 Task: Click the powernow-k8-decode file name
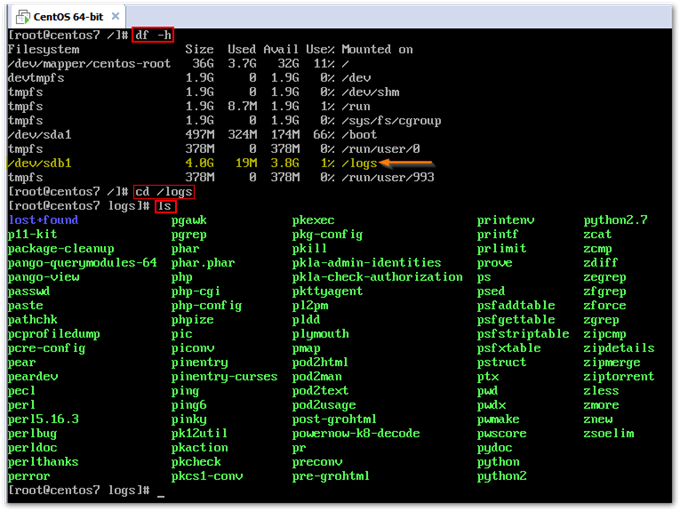click(x=356, y=433)
